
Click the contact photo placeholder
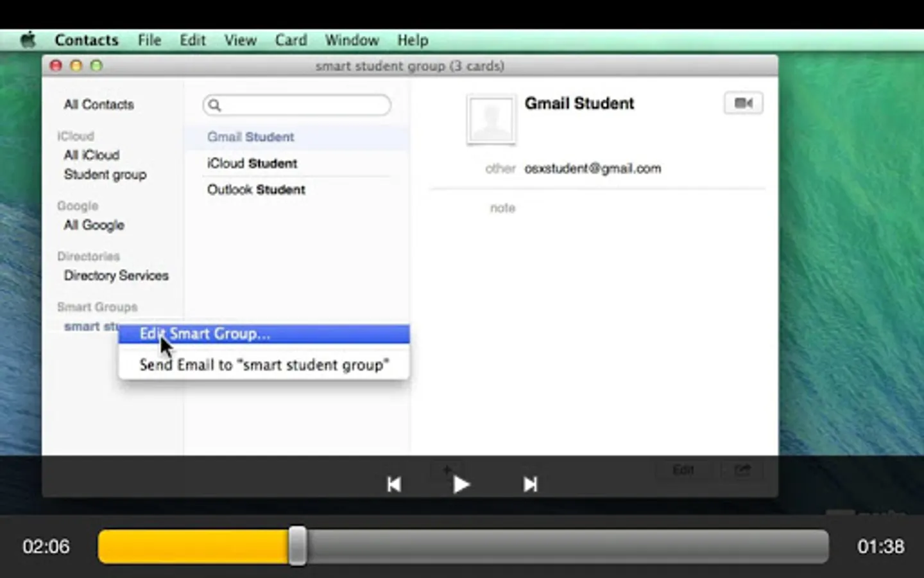click(491, 119)
